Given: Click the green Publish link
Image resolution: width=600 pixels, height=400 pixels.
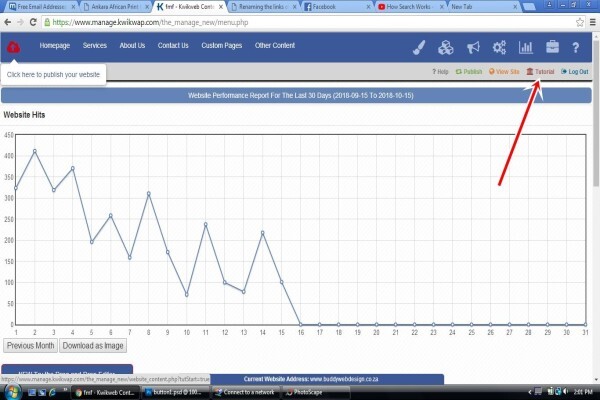Looking at the screenshot, I should pos(469,72).
